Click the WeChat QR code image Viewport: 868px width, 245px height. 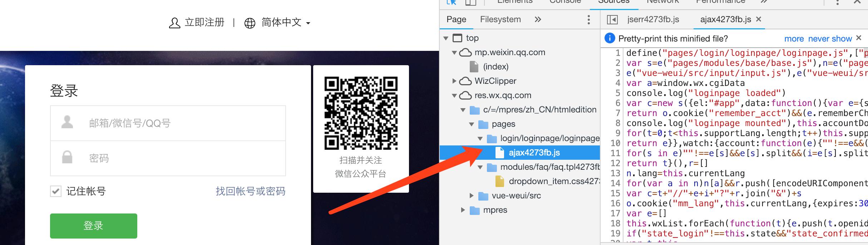[x=361, y=113]
